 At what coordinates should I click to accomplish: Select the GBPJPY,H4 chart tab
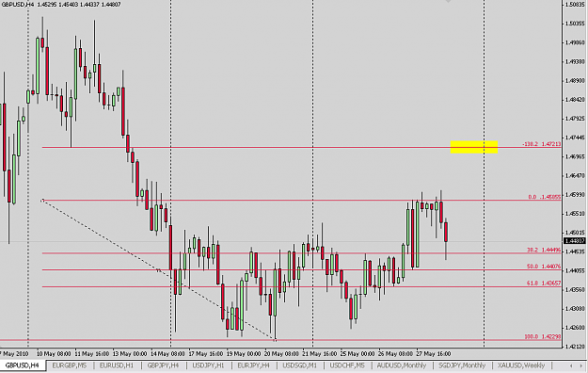pos(163,365)
